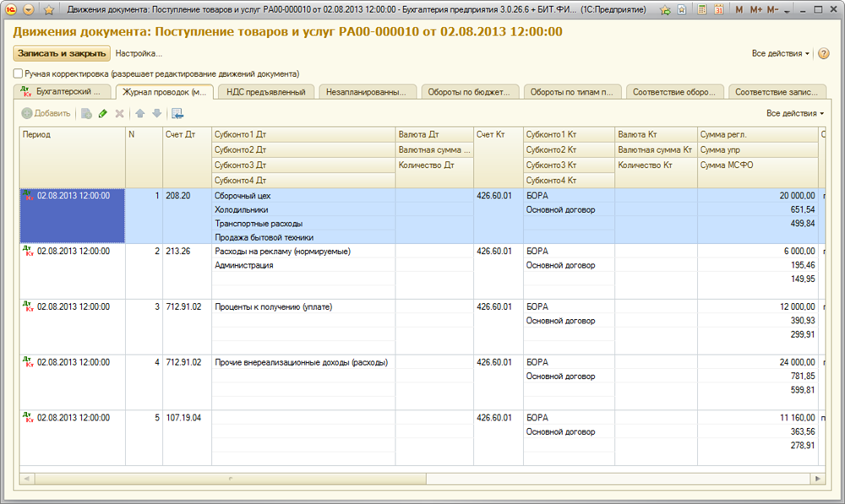Move row down with the down arrow

[x=156, y=113]
